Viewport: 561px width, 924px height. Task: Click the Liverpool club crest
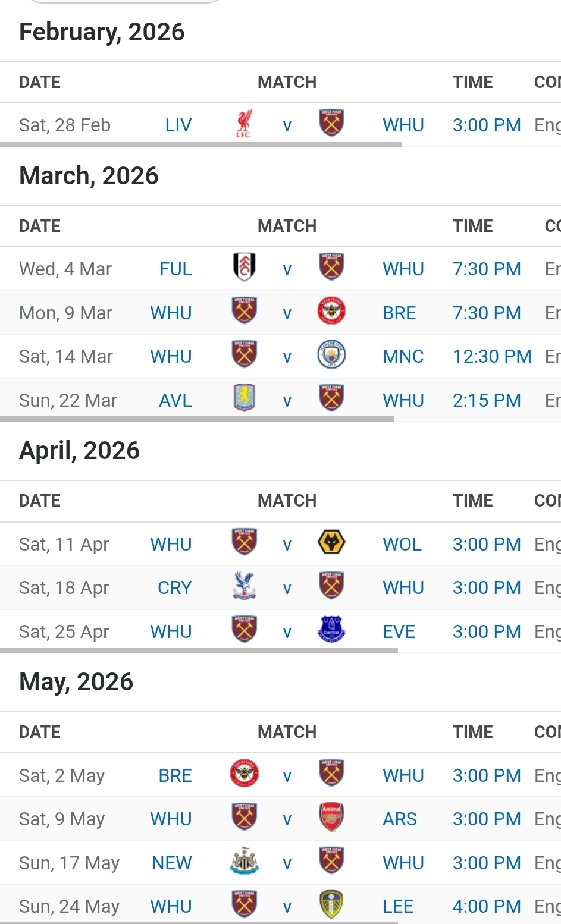click(x=244, y=124)
